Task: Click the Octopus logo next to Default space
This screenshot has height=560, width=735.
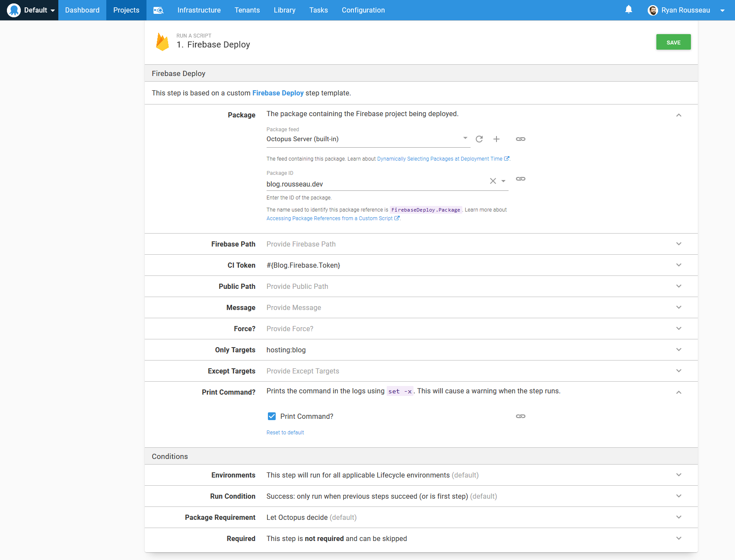Action: 13,9
